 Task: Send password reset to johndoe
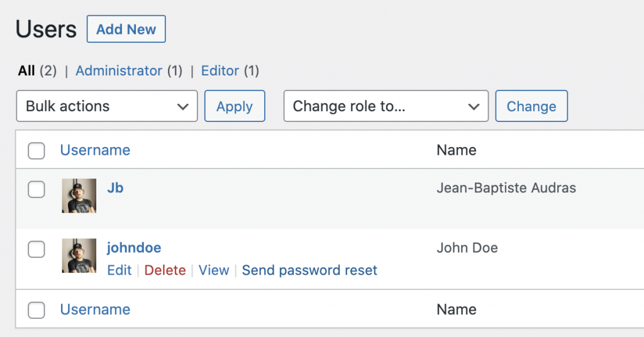[309, 270]
